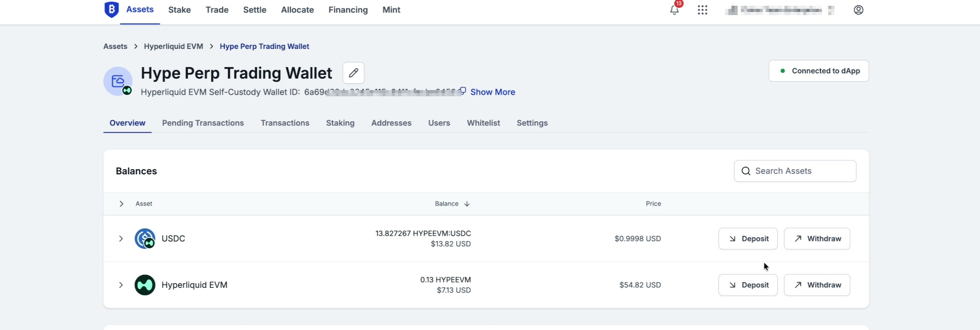Expand all rows via header chevron
Viewport: 980px width, 330px height.
pos(121,204)
